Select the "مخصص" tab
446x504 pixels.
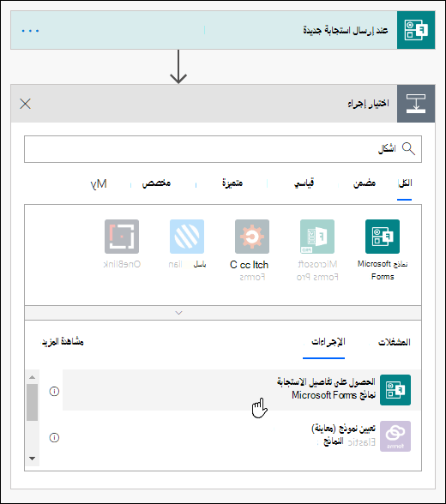[x=156, y=183]
